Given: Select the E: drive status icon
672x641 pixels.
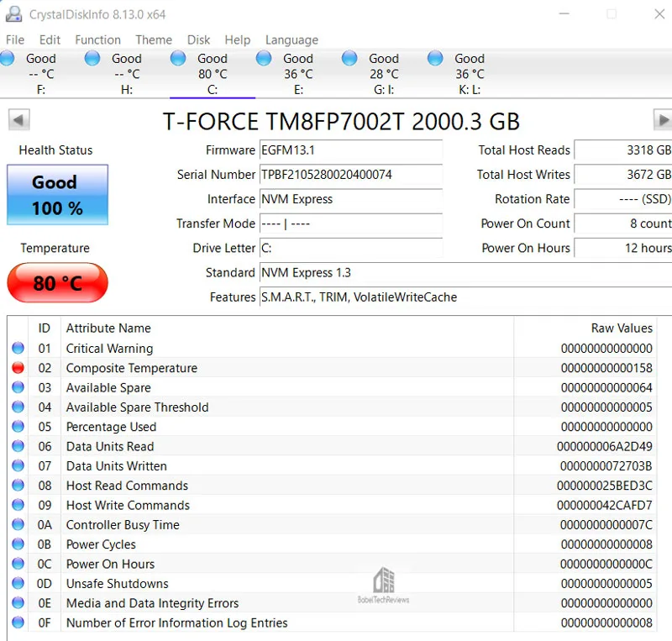Looking at the screenshot, I should tap(264, 58).
